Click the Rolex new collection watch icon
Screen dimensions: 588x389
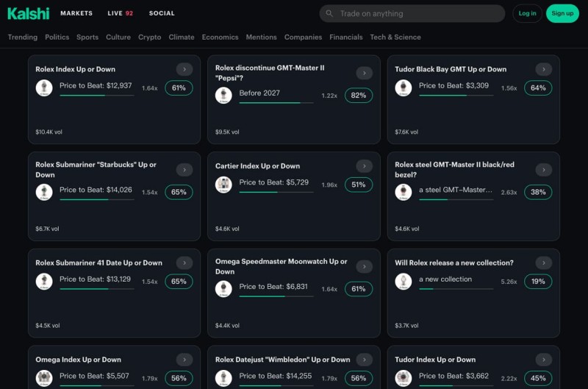[x=403, y=281]
